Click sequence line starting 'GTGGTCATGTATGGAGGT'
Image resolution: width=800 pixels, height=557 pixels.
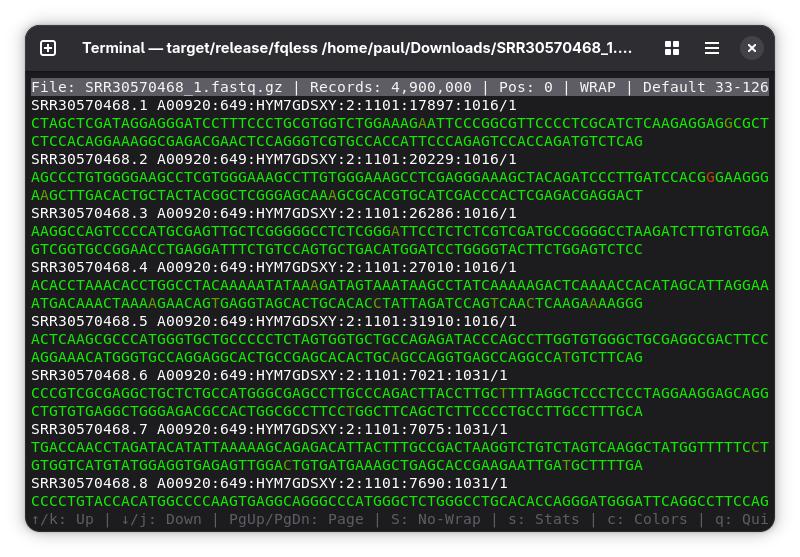tap(337, 466)
